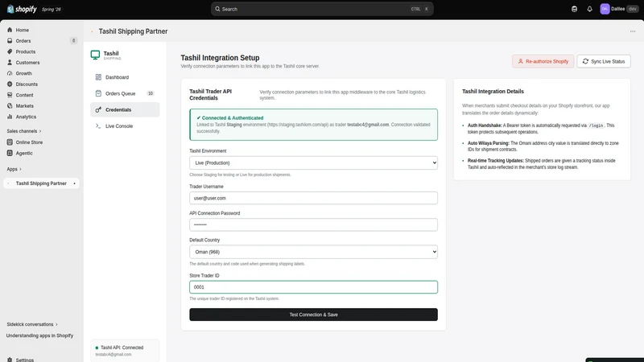Click the storefront icon in top bar
644x362 pixels.
pyautogui.click(x=574, y=9)
